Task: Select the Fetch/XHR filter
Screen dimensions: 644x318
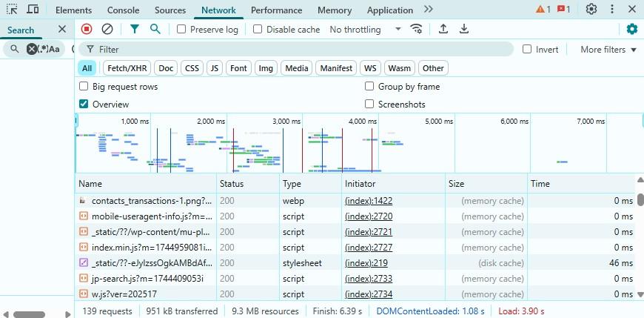Action: pos(127,68)
